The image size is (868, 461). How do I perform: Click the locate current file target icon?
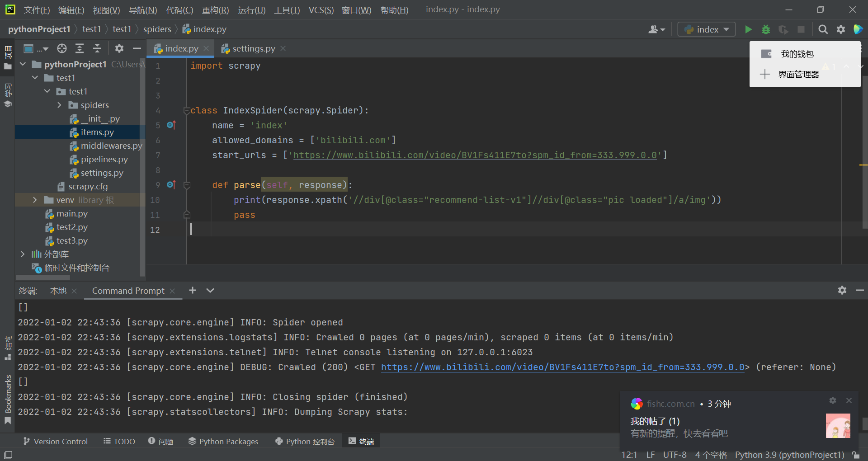click(62, 48)
